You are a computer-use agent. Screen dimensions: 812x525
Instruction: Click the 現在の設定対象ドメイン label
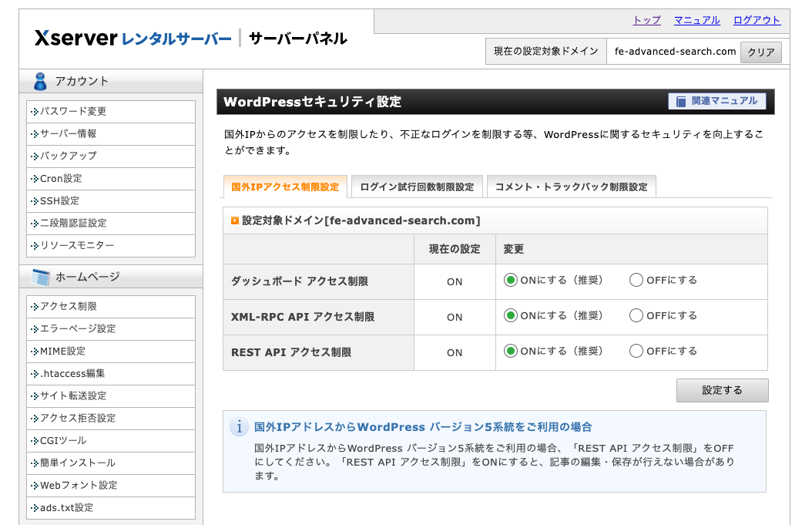(545, 52)
